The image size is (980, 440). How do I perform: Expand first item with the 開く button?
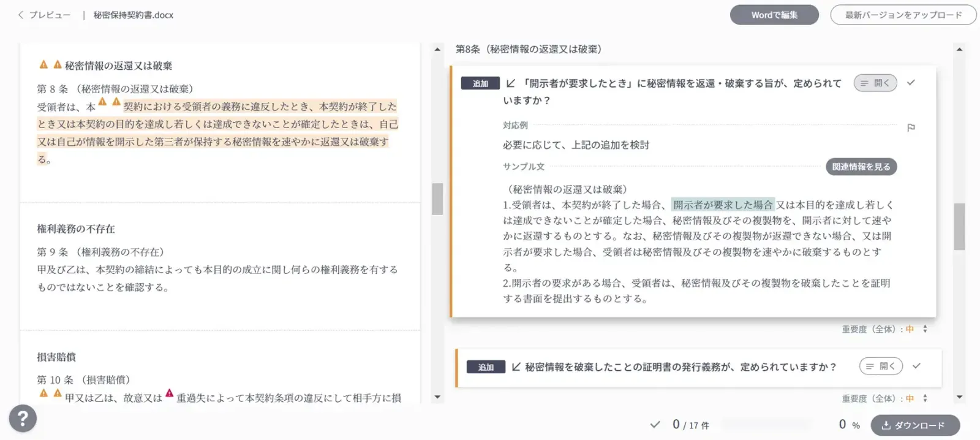[x=875, y=83]
